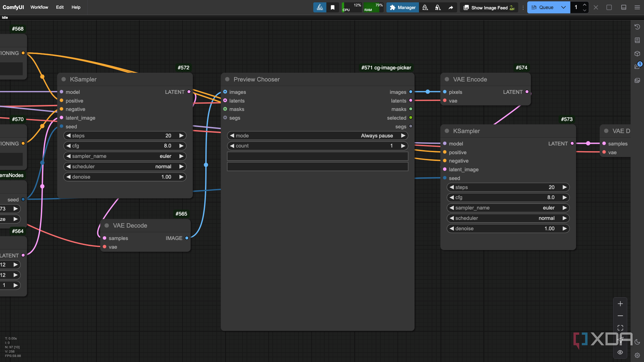Open the Manager button
This screenshot has width=644, height=362.
(x=402, y=7)
